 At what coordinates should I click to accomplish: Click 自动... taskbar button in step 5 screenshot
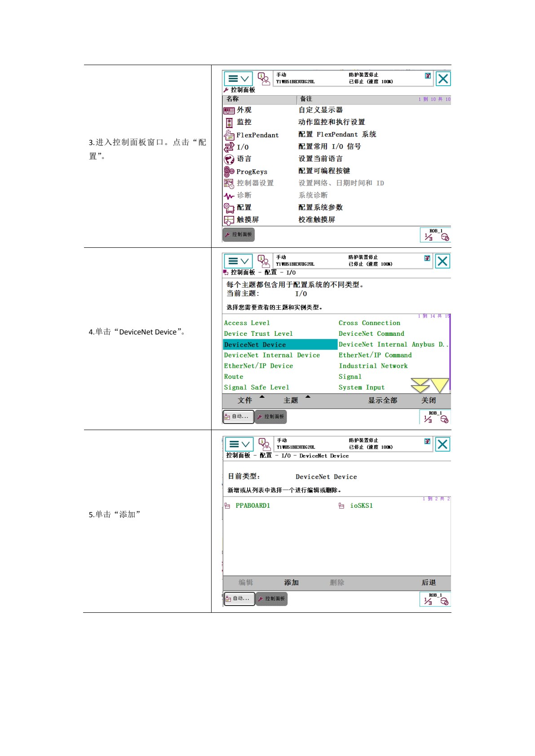click(239, 599)
